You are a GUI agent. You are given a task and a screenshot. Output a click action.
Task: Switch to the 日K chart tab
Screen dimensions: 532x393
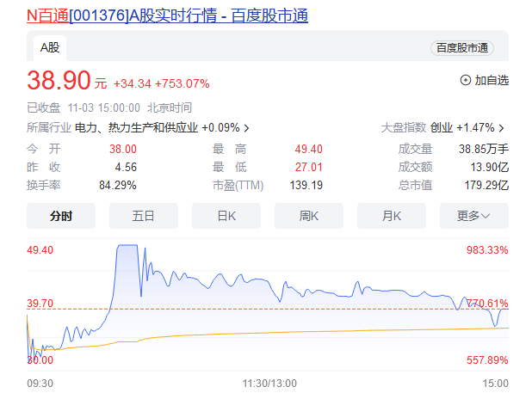pos(226,216)
